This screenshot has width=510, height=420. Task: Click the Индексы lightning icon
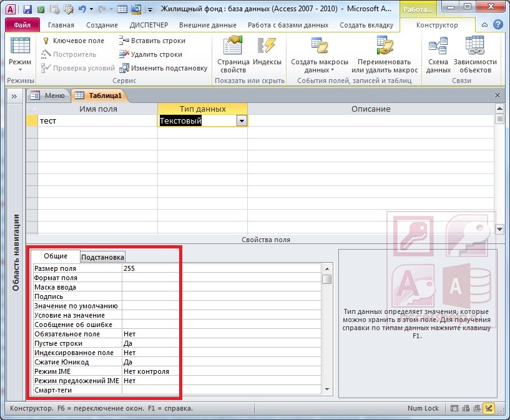(267, 45)
